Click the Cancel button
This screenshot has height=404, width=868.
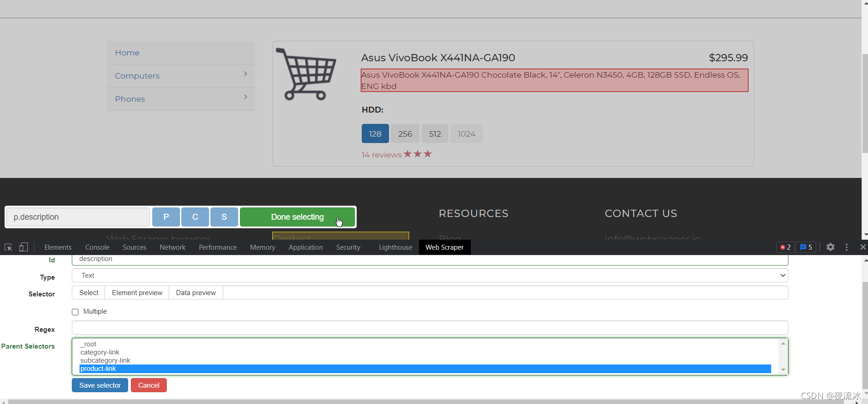149,385
